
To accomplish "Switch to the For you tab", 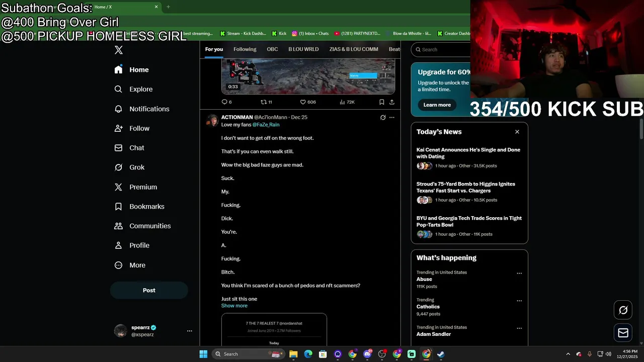I will pyautogui.click(x=214, y=49).
